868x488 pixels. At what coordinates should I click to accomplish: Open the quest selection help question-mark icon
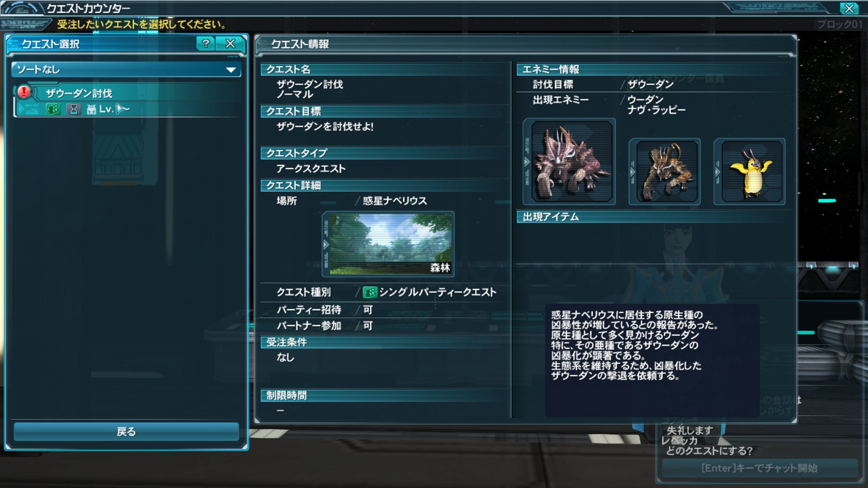coord(206,43)
